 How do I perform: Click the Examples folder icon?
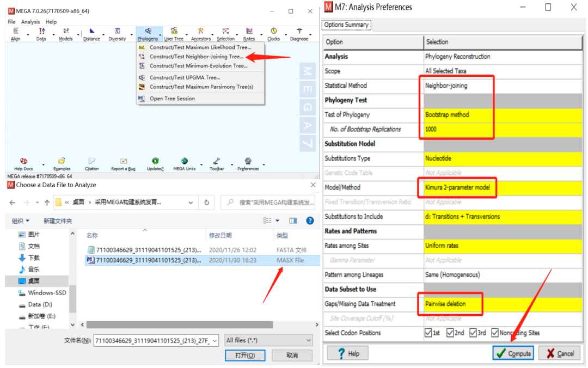pos(62,164)
